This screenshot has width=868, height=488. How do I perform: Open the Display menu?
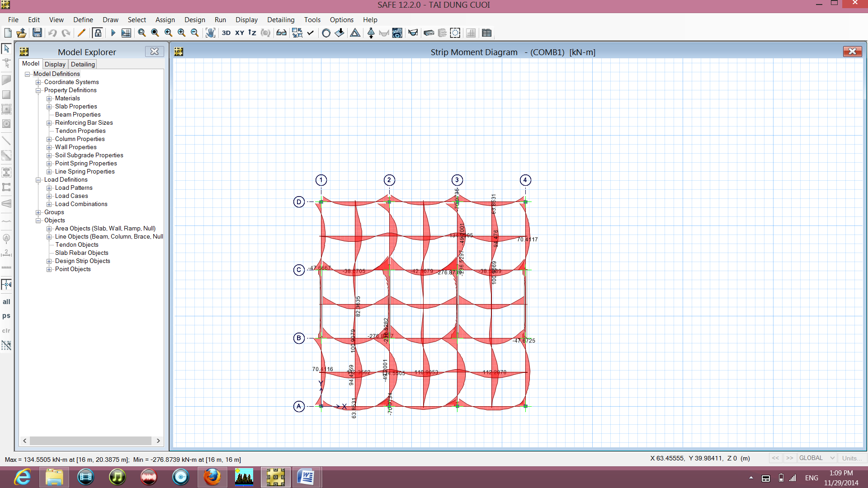point(246,20)
